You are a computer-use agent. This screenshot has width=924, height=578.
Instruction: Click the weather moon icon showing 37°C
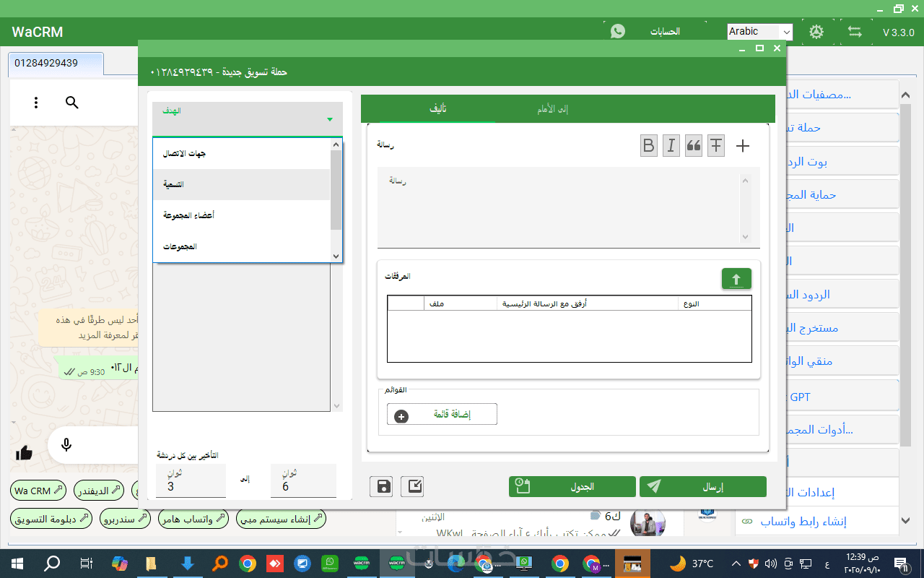click(677, 563)
